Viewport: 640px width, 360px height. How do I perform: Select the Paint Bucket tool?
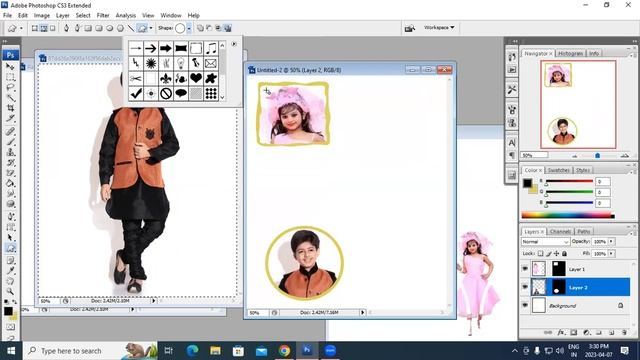(x=10, y=183)
